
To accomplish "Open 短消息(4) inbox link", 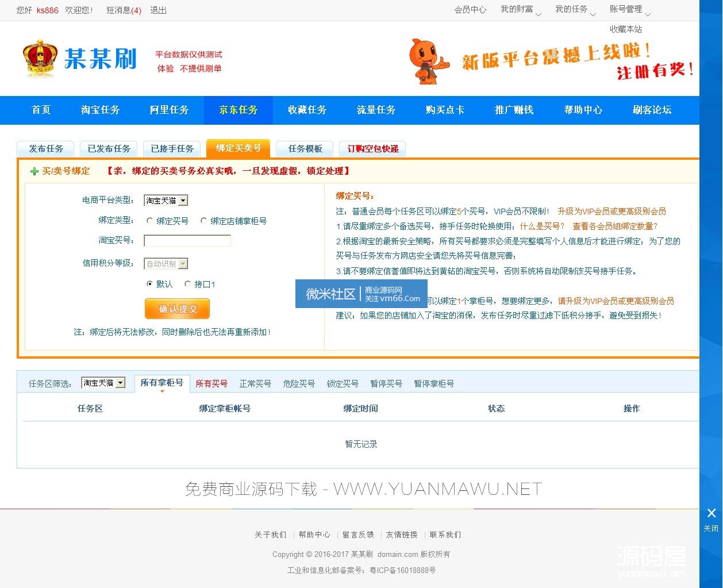I will [x=124, y=10].
